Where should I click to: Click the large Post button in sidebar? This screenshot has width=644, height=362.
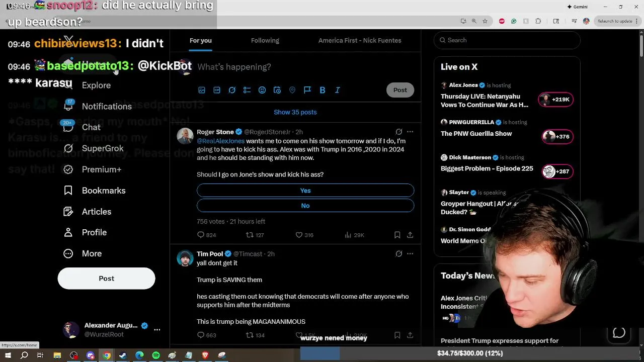click(106, 279)
